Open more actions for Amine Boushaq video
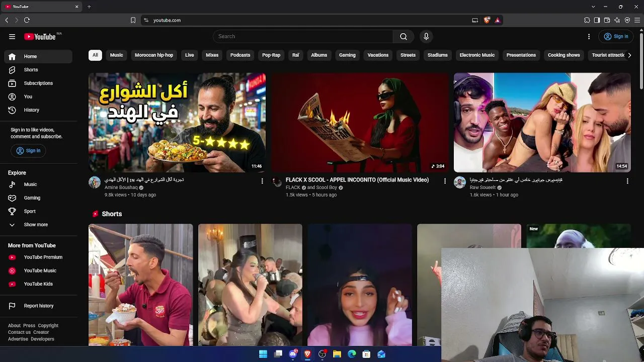Screen dimensions: 644x362 point(262,181)
